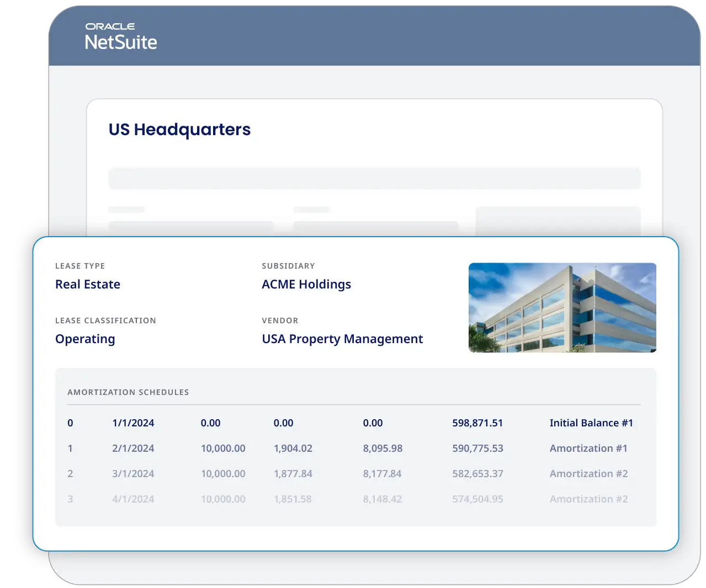Select the Amortization #2 entry dated 4/1/2024
This screenshot has width=706, height=588.
pyautogui.click(x=588, y=499)
